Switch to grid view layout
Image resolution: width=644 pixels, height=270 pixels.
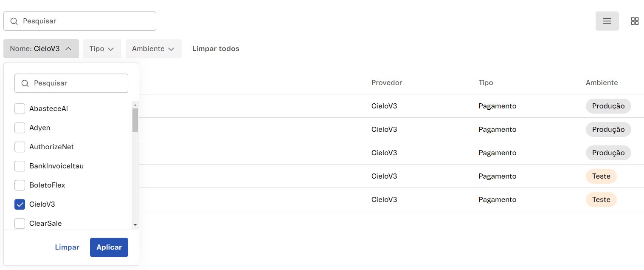point(635,21)
